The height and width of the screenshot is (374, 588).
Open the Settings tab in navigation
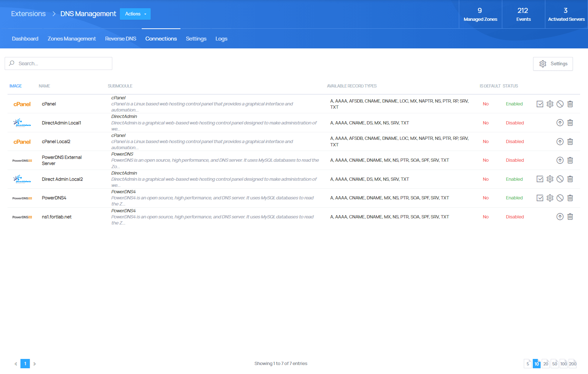point(196,39)
